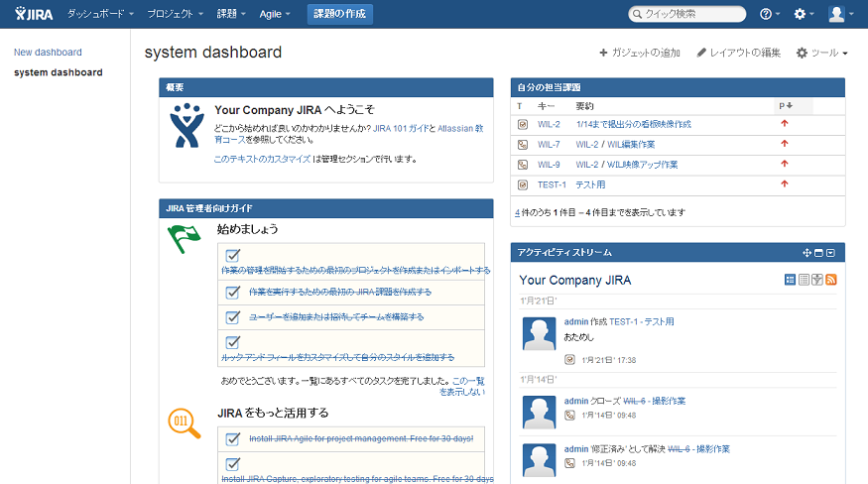Click the 要約 column header
Viewport: 868px width, 484px height.
(x=584, y=106)
